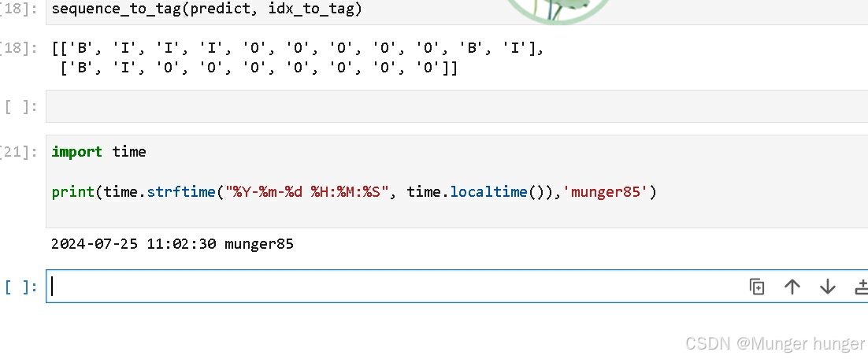Click the 'munger85' string in code

coord(606,192)
